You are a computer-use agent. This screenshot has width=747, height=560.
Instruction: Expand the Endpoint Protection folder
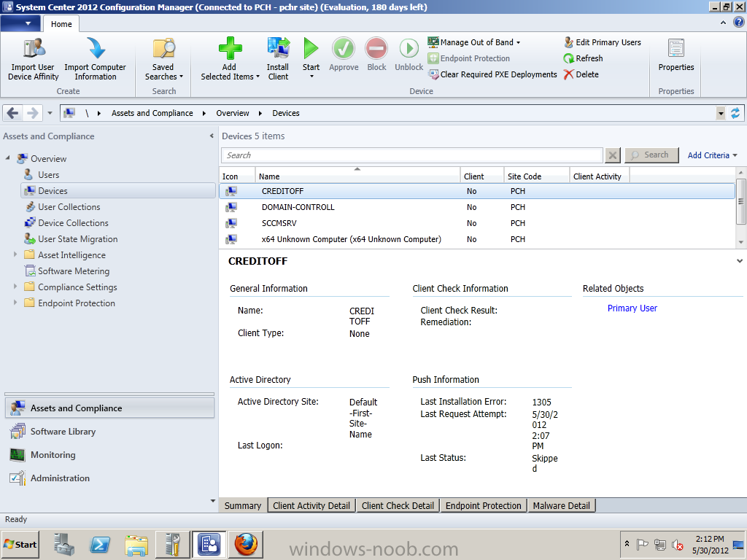(x=15, y=303)
